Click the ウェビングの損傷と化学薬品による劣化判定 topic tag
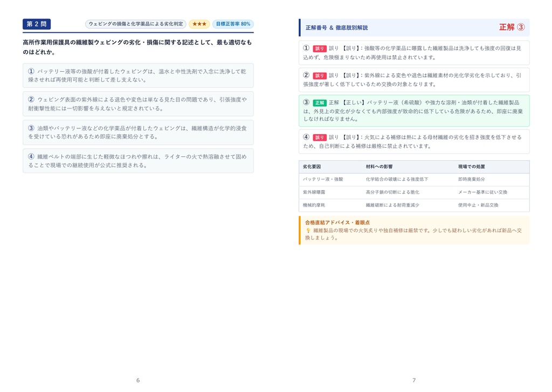Screen dimensions: 552x392 pyautogui.click(x=135, y=24)
